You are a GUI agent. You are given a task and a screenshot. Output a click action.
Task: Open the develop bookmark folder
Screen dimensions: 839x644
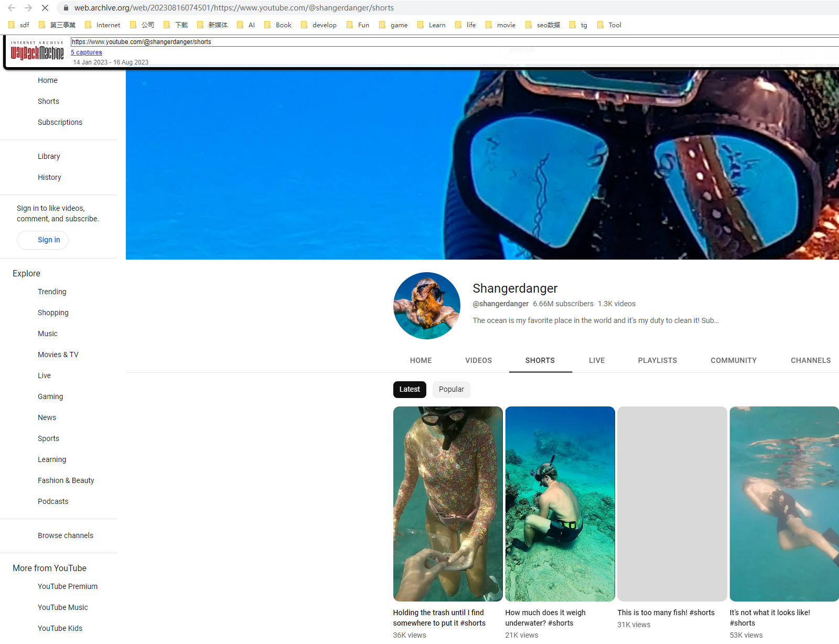(319, 25)
